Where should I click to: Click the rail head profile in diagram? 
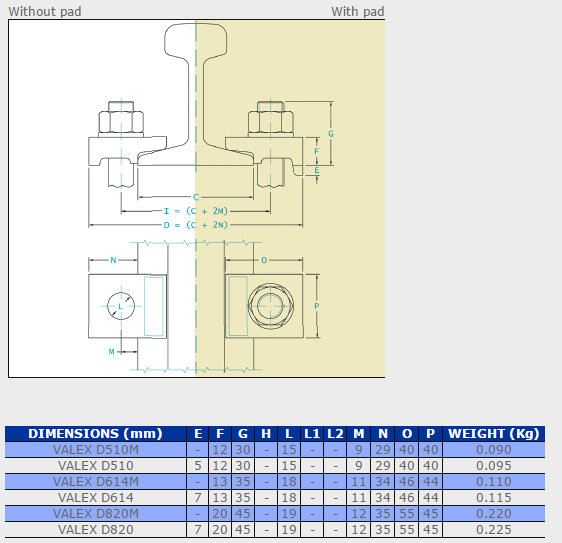[x=196, y=39]
